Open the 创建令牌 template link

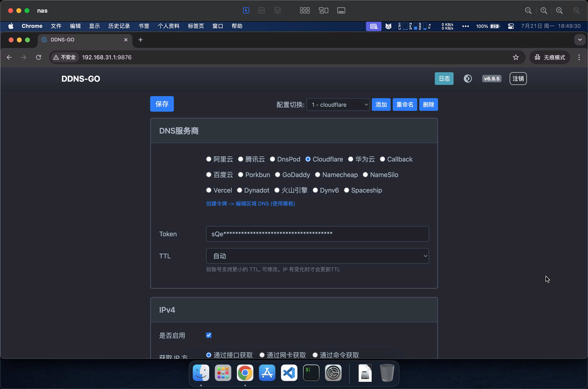pos(250,203)
